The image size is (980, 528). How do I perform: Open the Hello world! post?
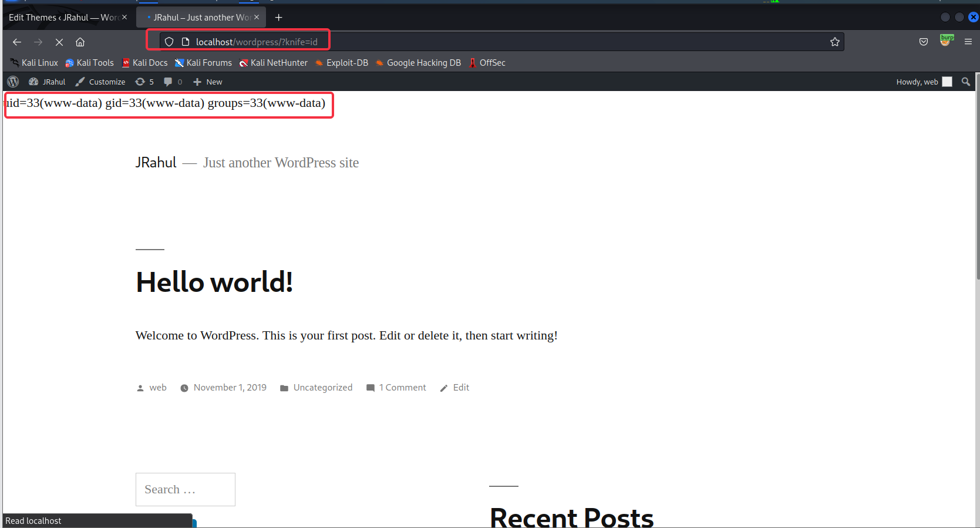point(214,282)
